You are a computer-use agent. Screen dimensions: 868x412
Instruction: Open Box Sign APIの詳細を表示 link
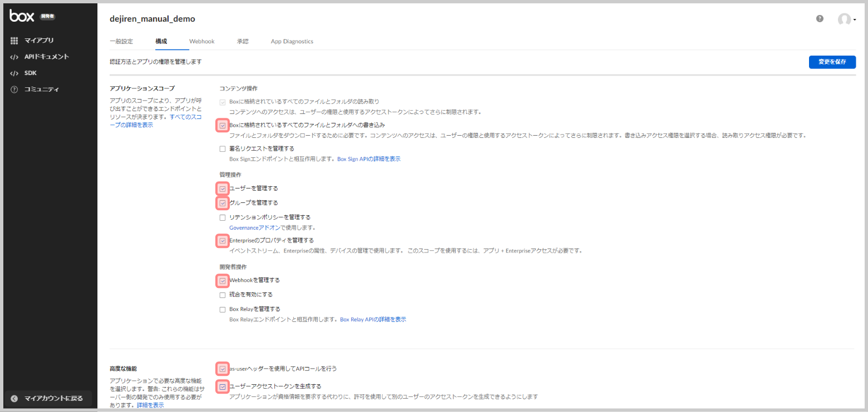tap(369, 159)
